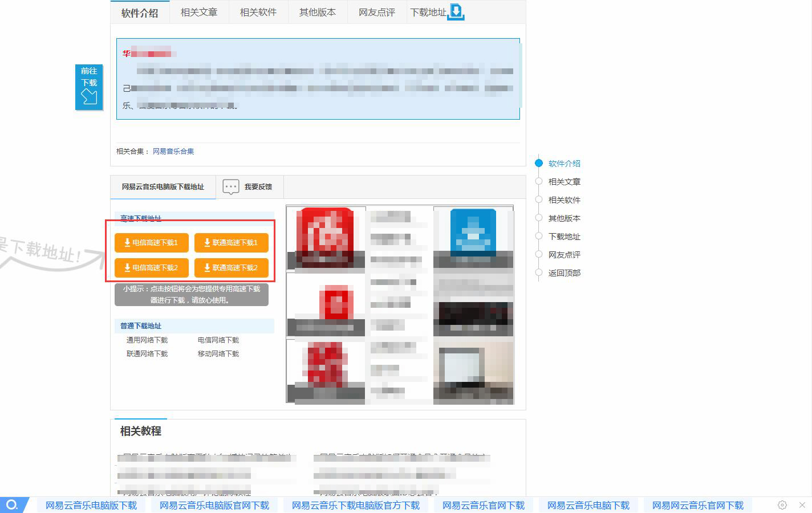Click 网易网云音乐官网下载 suggestion
Screen dimensions: 812x513
pos(698,506)
